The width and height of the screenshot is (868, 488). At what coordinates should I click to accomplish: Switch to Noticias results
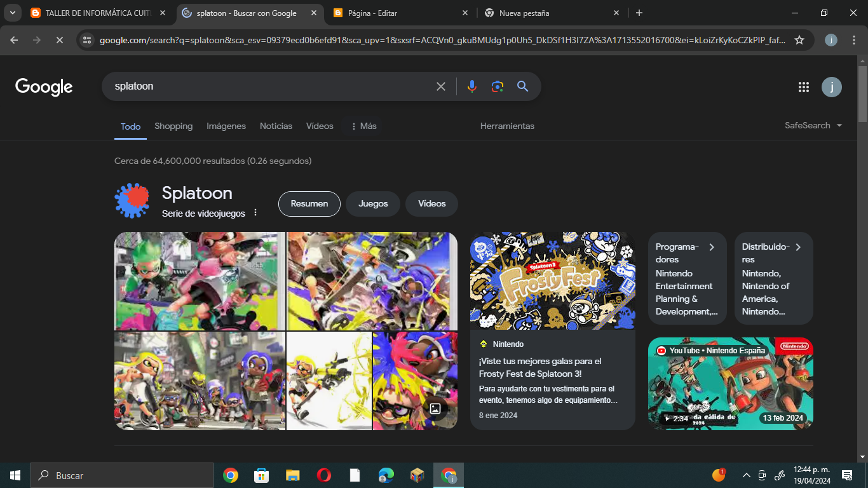pyautogui.click(x=276, y=126)
